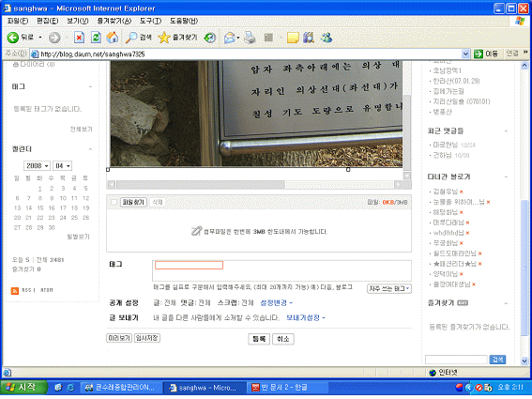This screenshot has width=532, height=399.
Task: Click the Mail envelope toolbar icon
Action: pos(230,38)
